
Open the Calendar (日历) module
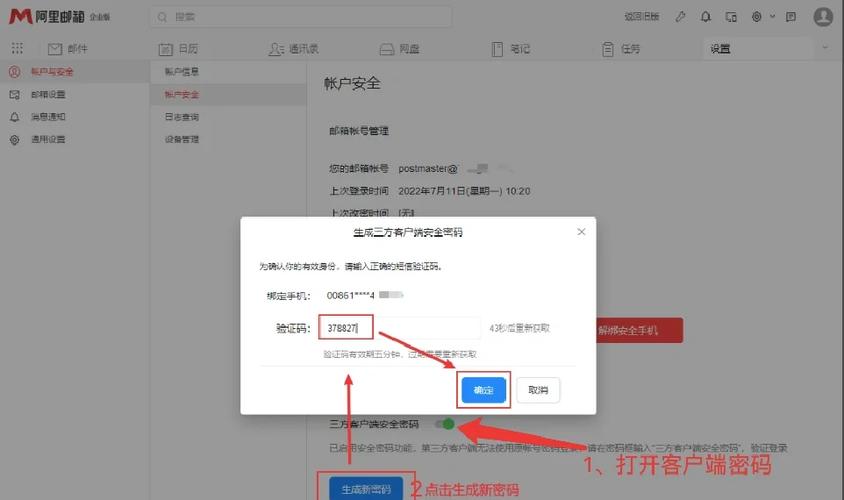178,49
